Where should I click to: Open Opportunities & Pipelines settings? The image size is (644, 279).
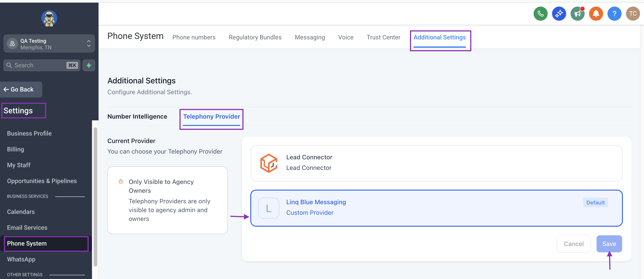(42, 181)
